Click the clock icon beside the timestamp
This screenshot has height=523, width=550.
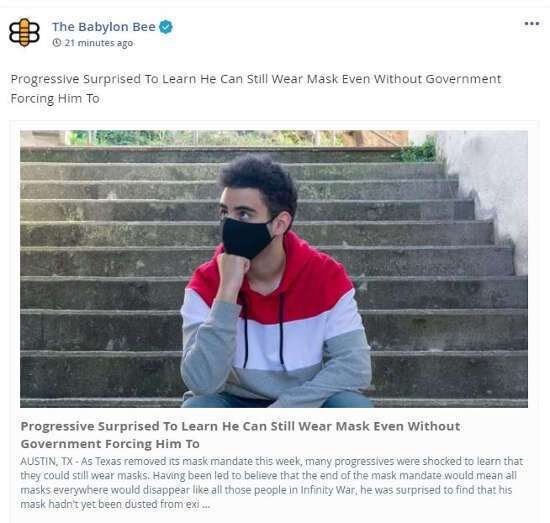pyautogui.click(x=56, y=43)
